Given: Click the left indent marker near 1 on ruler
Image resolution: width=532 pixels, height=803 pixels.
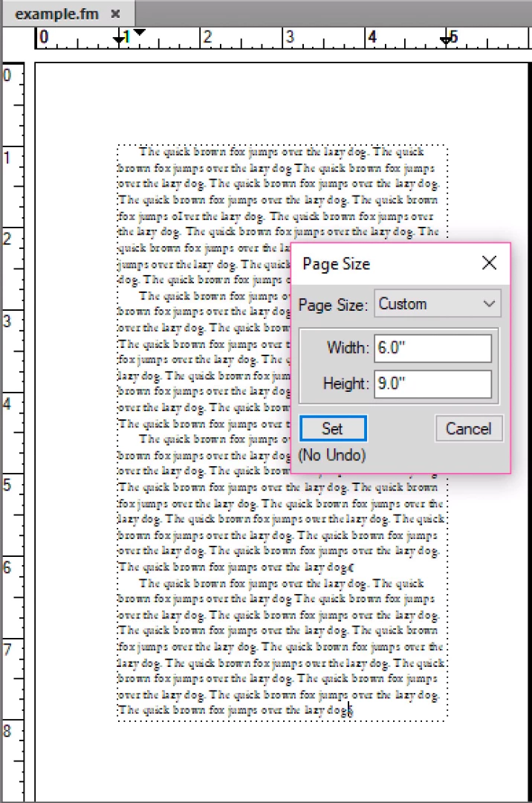Looking at the screenshot, I should pos(119,39).
